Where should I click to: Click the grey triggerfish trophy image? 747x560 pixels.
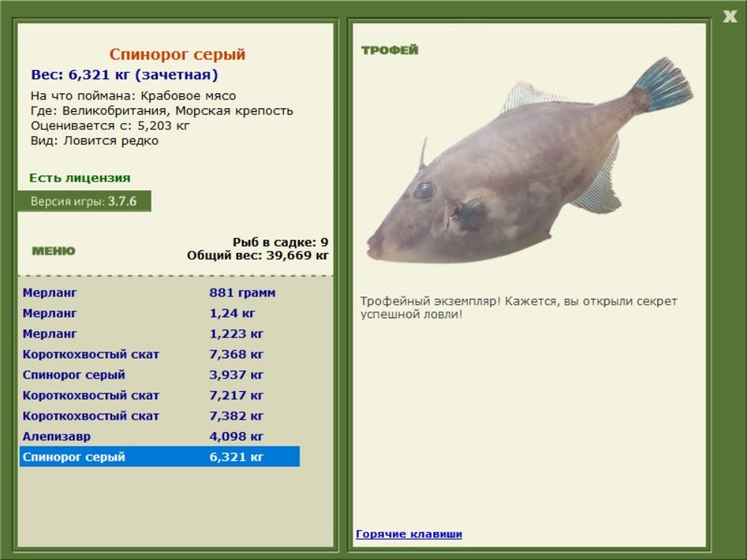[x=529, y=161]
